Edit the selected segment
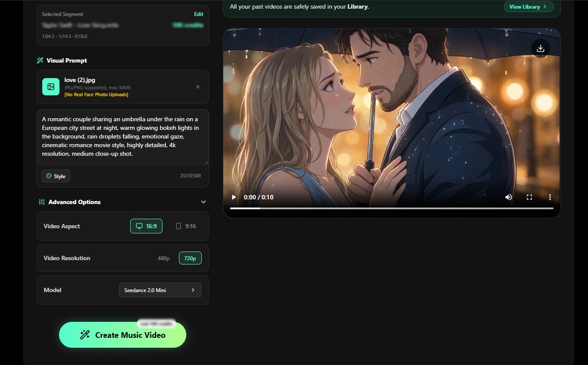The image size is (588, 365). 199,14
